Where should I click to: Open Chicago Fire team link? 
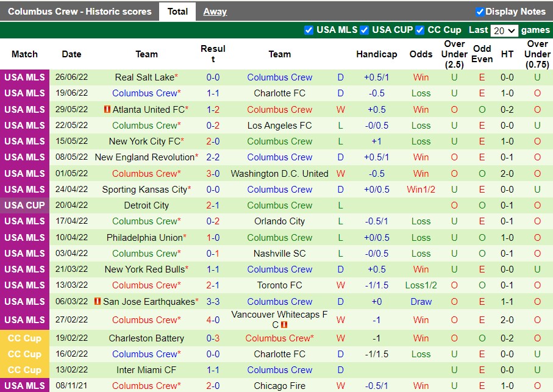[279, 386]
